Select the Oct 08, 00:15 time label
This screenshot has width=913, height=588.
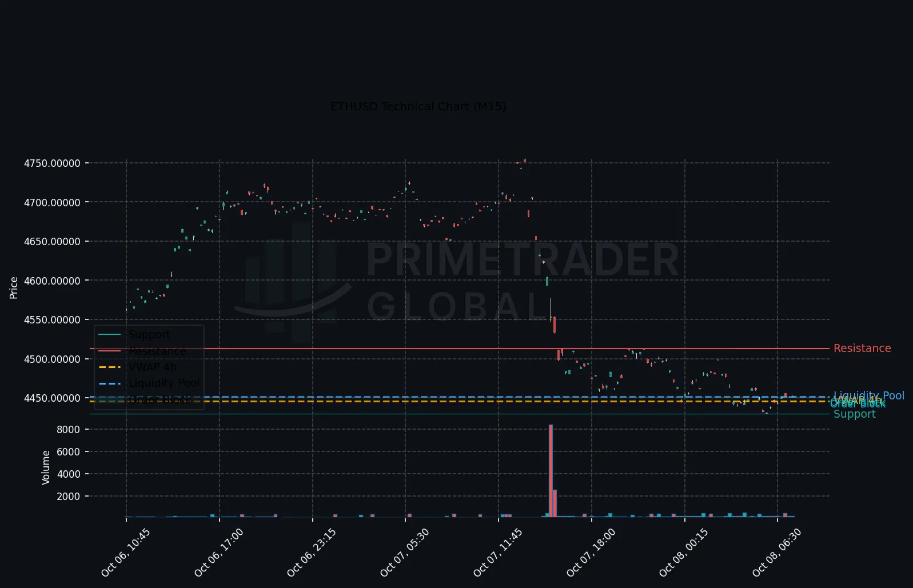684,553
